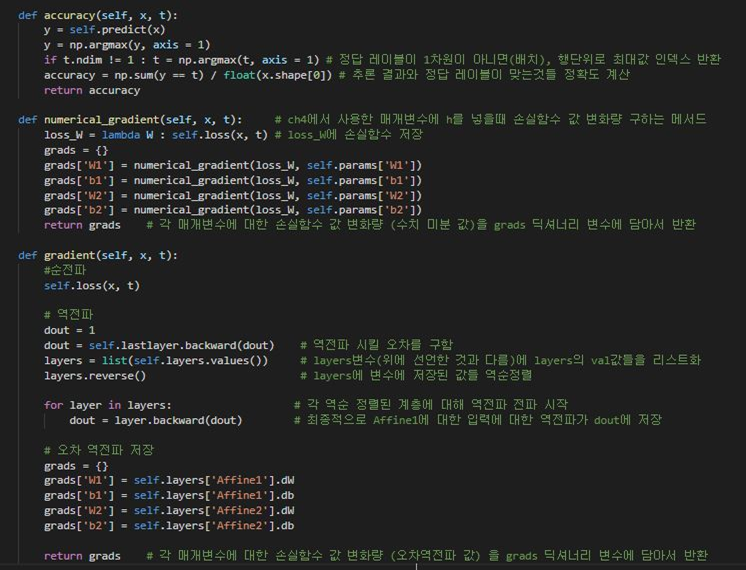
Task: Click the Affine1 dW assignment line
Action: click(x=169, y=481)
